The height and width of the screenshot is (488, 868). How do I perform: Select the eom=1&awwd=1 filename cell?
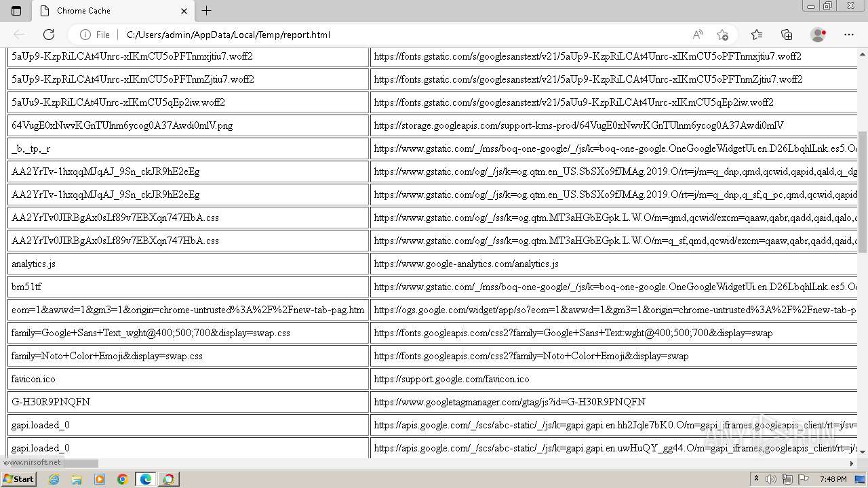point(189,310)
